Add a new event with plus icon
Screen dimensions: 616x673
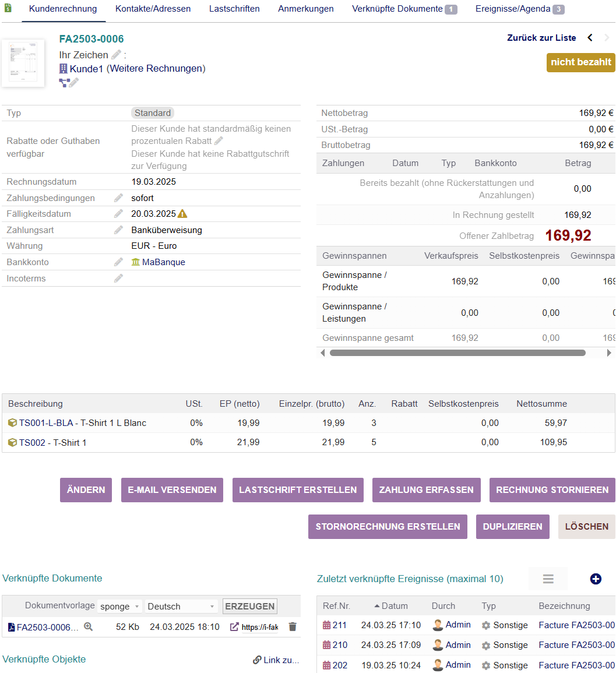click(596, 579)
